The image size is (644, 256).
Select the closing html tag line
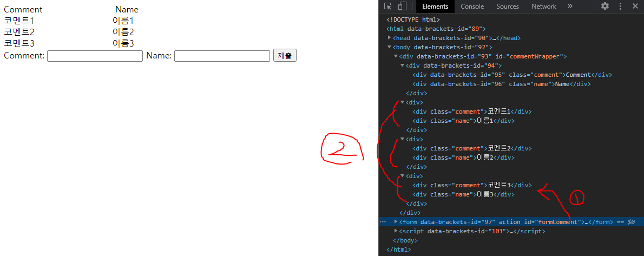click(x=399, y=250)
